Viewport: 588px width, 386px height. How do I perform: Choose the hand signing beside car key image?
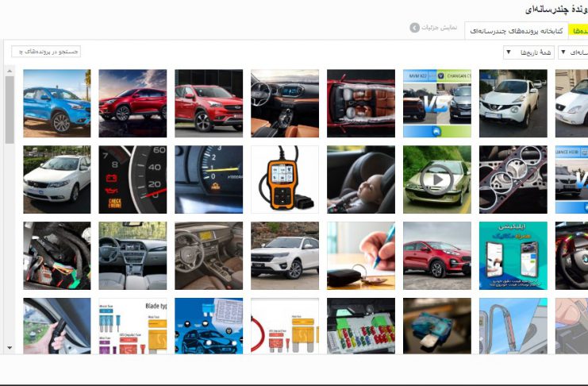tap(360, 255)
